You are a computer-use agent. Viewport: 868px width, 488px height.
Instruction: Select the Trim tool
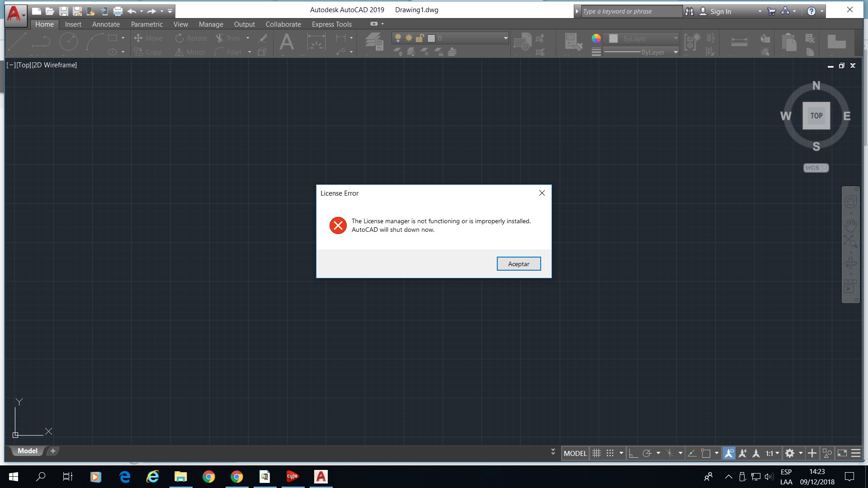tap(232, 38)
